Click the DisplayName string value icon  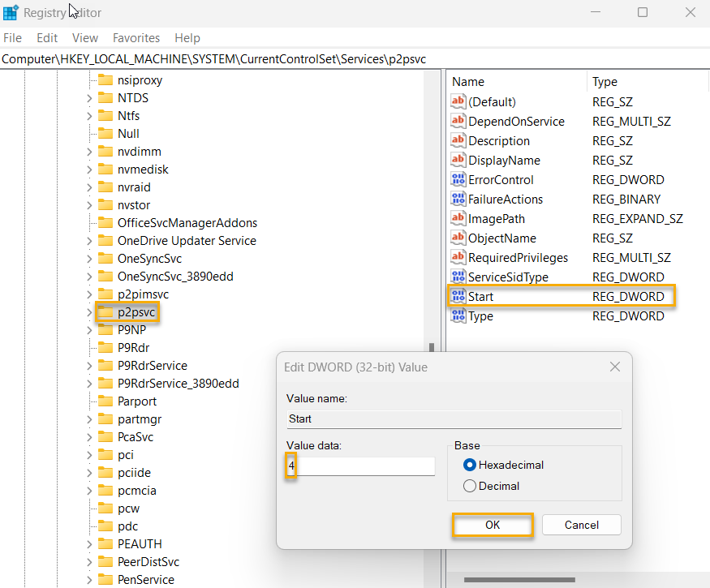pos(459,160)
